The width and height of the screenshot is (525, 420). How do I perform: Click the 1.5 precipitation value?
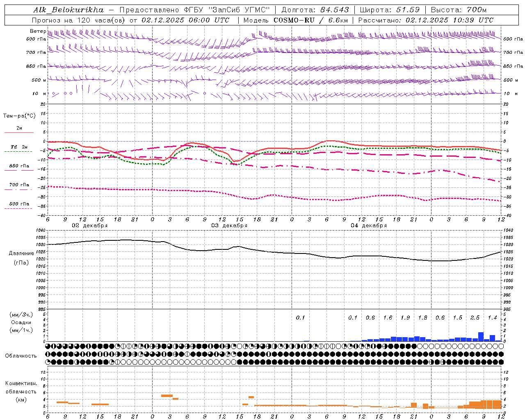pyautogui.click(x=457, y=318)
